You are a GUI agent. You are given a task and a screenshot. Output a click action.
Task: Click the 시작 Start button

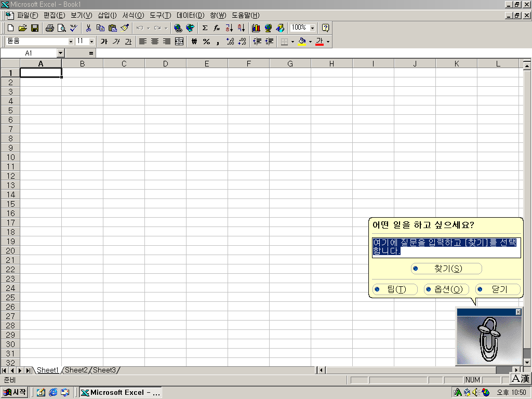(14, 392)
